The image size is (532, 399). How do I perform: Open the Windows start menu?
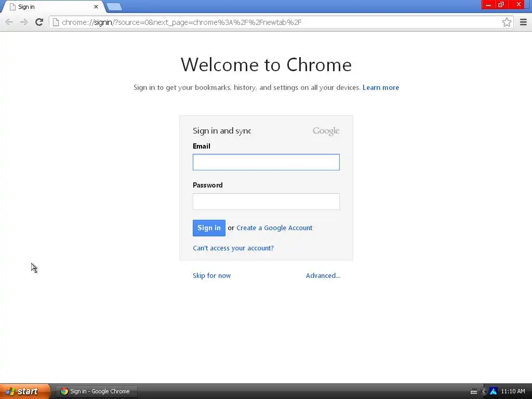(25, 391)
